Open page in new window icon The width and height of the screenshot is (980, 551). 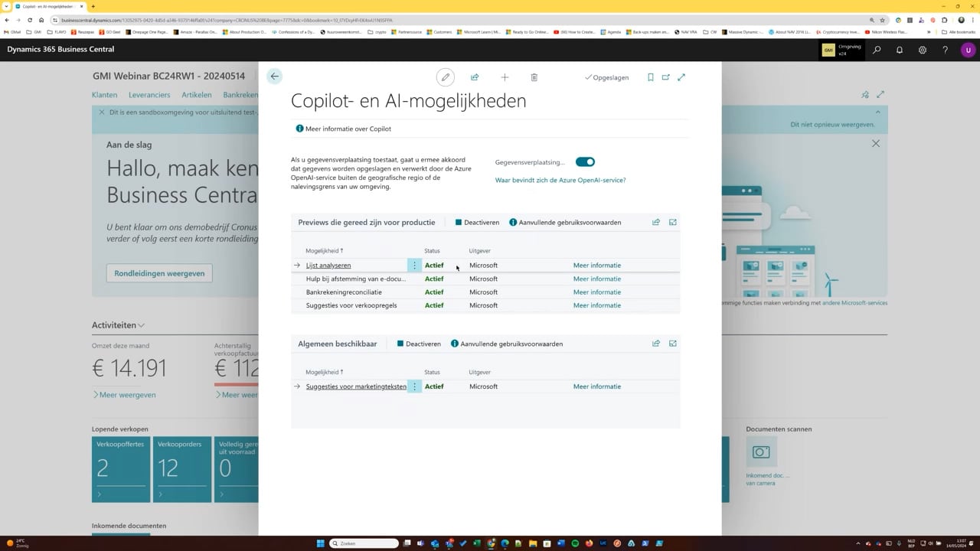tap(666, 77)
